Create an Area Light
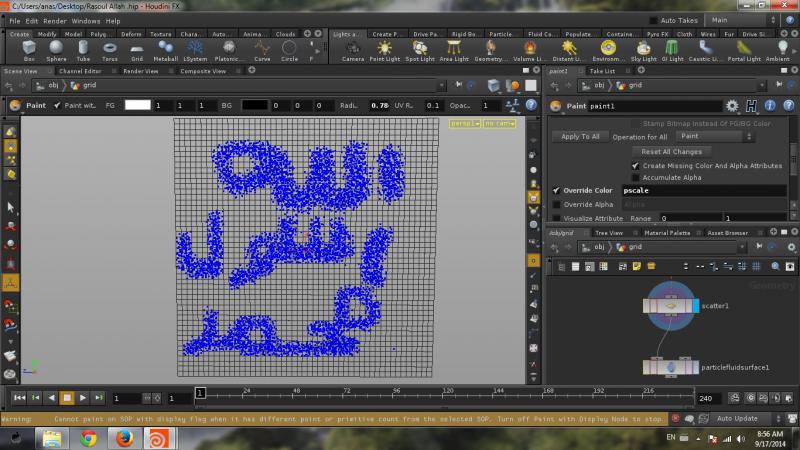The height and width of the screenshot is (450, 800). (454, 51)
